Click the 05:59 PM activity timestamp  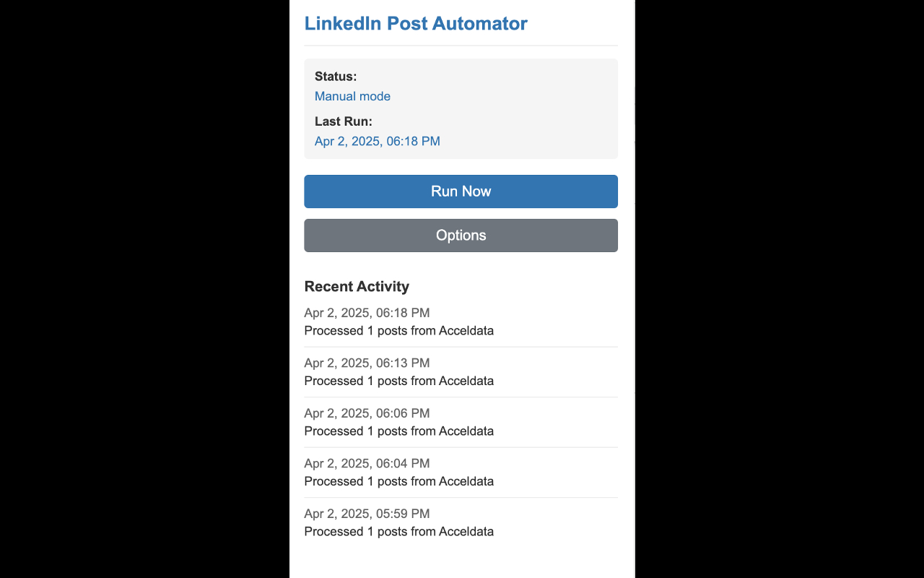[367, 514]
